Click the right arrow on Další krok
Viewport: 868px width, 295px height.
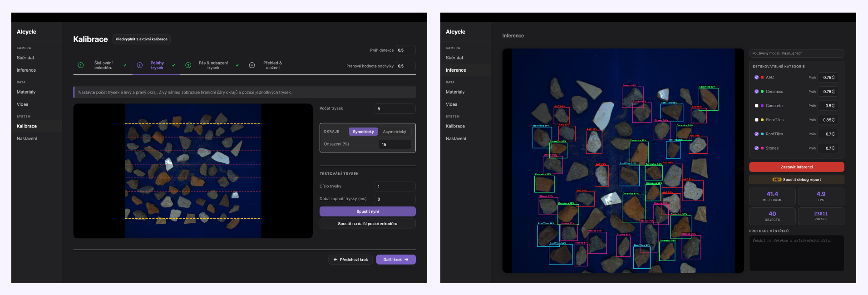click(406, 260)
